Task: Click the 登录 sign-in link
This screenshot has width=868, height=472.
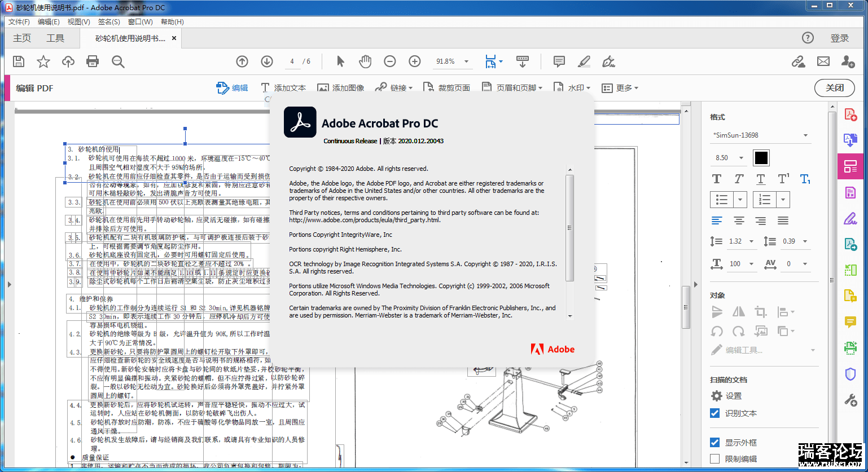Action: [x=839, y=38]
